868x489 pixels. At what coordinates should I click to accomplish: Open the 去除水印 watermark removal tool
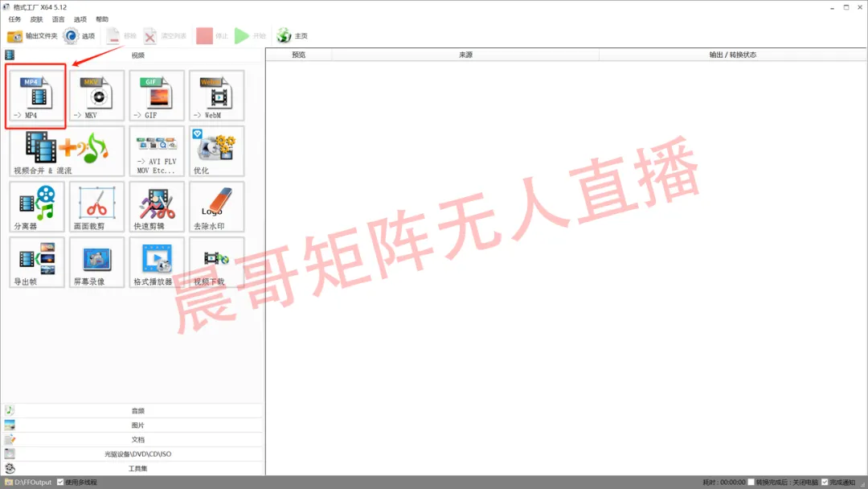(216, 207)
